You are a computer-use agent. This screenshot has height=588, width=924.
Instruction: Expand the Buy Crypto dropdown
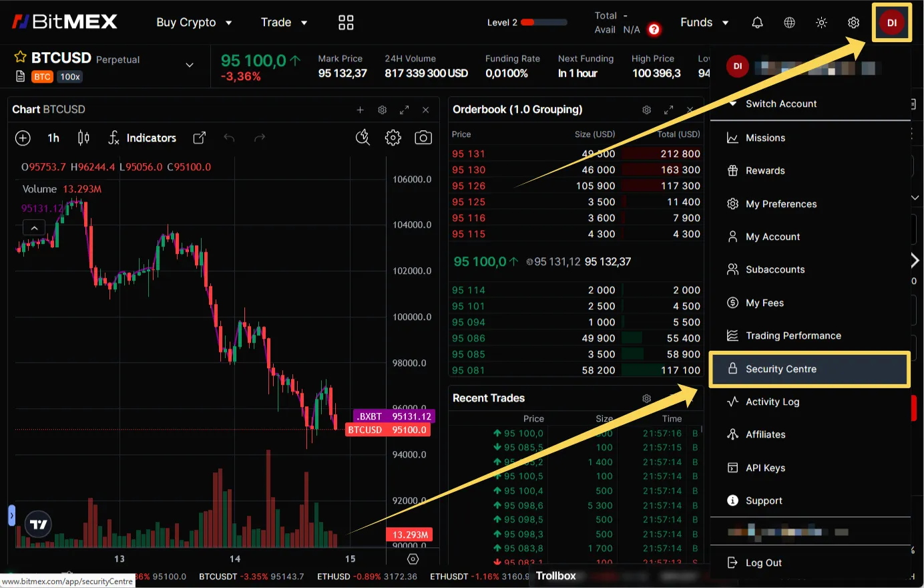[x=194, y=23]
